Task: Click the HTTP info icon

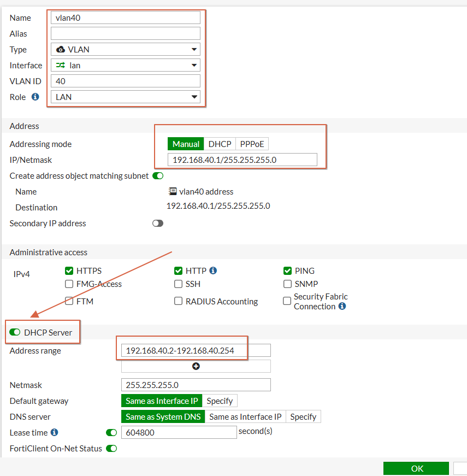Action: coord(213,270)
